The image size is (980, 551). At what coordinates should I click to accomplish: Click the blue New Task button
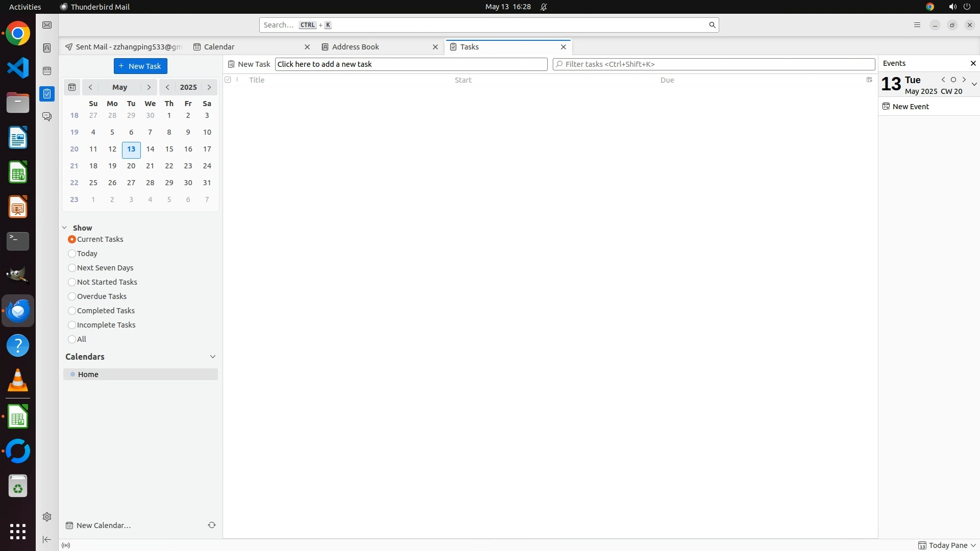140,66
